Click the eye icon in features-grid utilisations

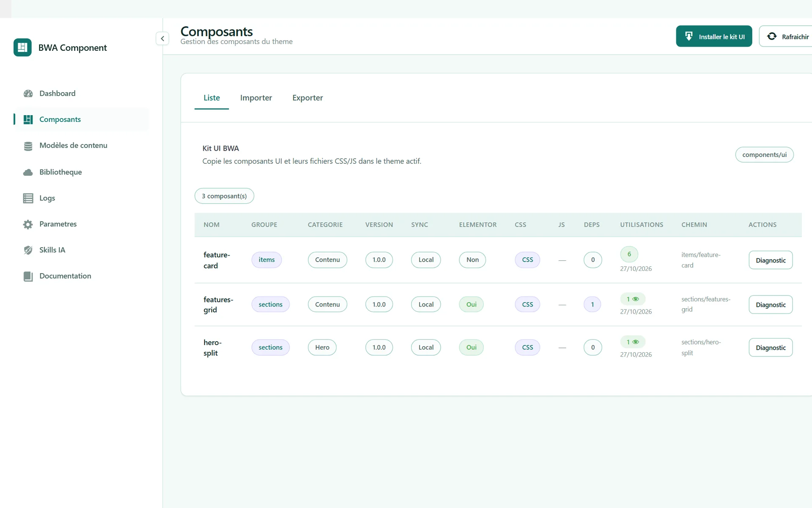coord(636,299)
